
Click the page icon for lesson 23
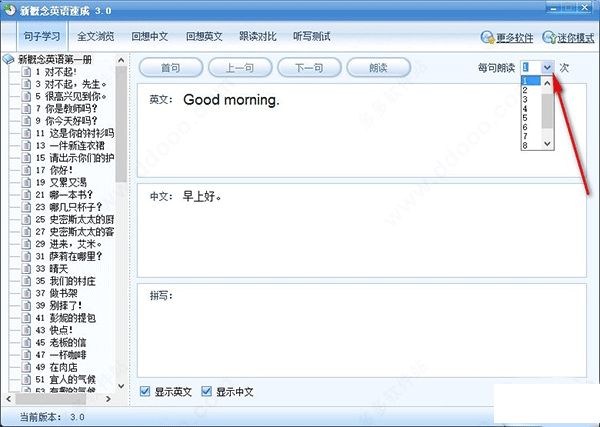pyautogui.click(x=26, y=207)
